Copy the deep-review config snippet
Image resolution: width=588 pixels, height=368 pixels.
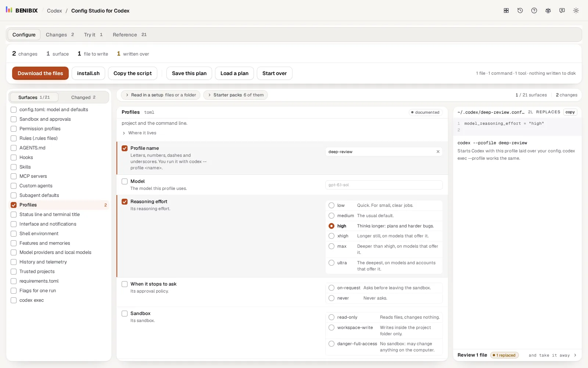[x=570, y=112]
